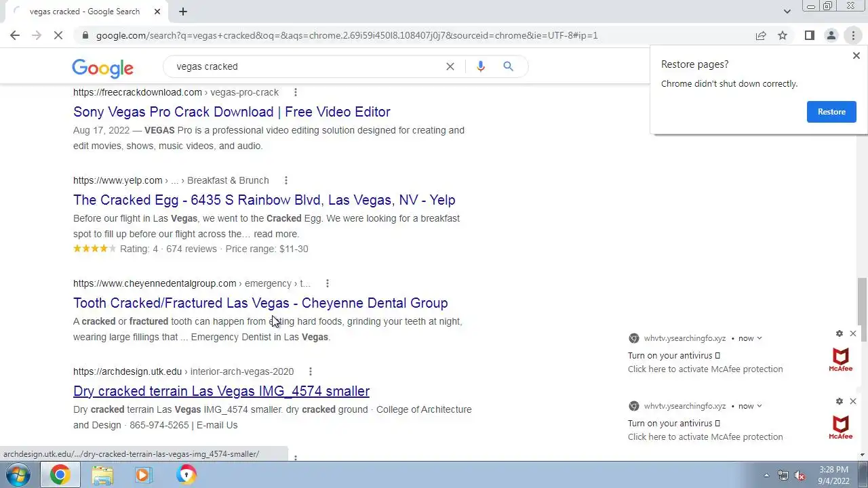The height and width of the screenshot is (488, 868).
Task: Open The Cracked Egg Yelp result
Action: tap(264, 200)
